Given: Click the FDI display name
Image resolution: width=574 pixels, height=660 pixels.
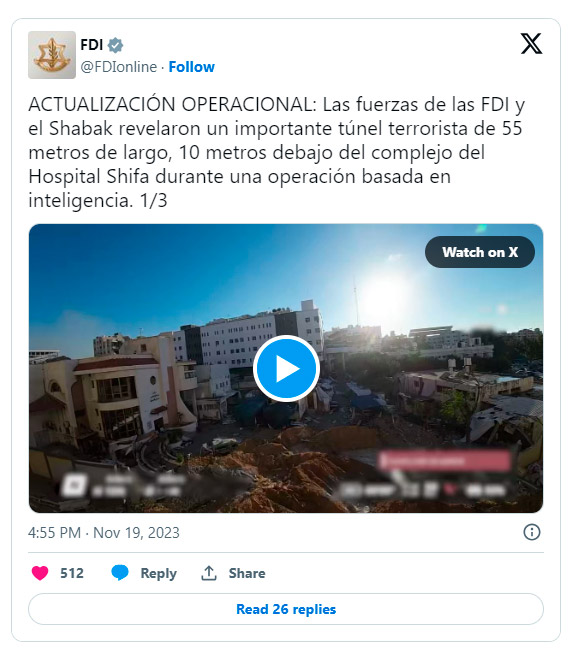Looking at the screenshot, I should (x=92, y=45).
